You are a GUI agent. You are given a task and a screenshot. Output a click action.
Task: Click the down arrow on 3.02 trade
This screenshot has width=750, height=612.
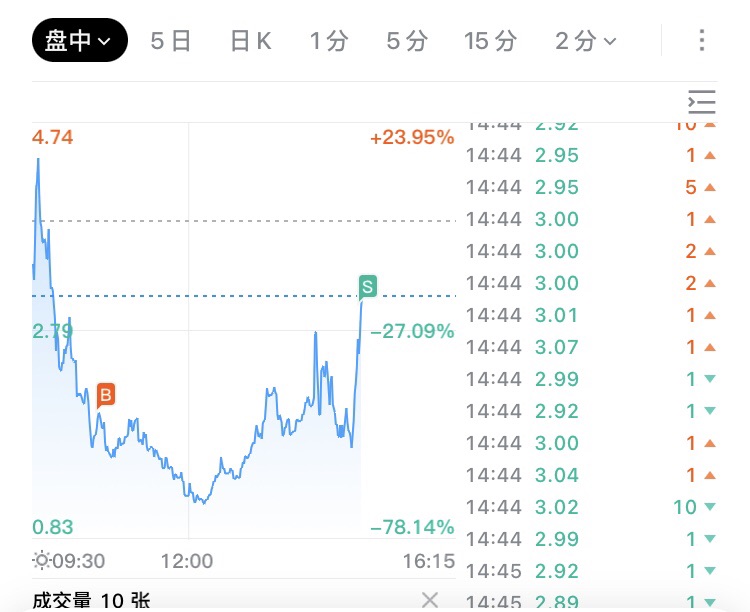tap(710, 507)
